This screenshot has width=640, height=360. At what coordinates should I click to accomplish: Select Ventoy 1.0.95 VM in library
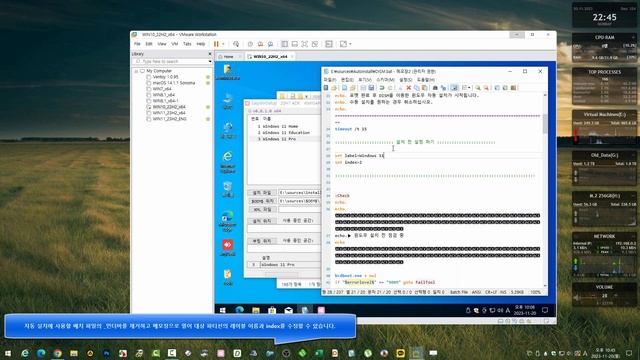tap(165, 77)
